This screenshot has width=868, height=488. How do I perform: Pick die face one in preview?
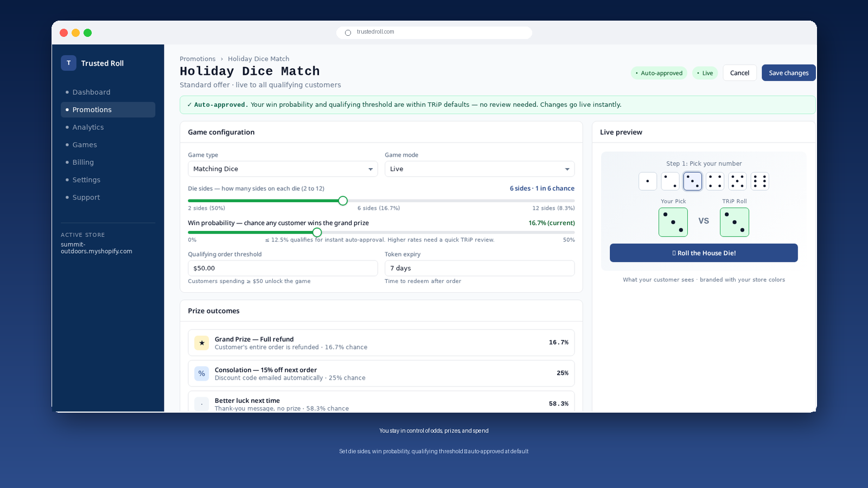pyautogui.click(x=648, y=181)
